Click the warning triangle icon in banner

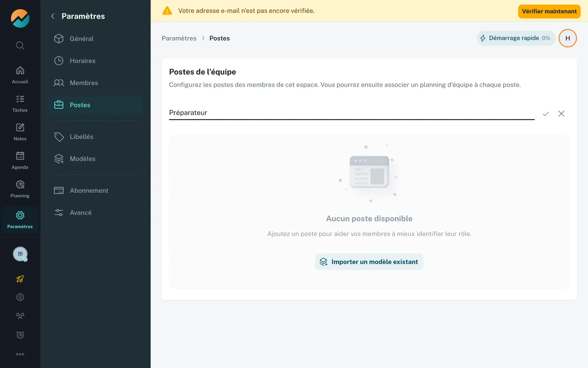(x=167, y=11)
